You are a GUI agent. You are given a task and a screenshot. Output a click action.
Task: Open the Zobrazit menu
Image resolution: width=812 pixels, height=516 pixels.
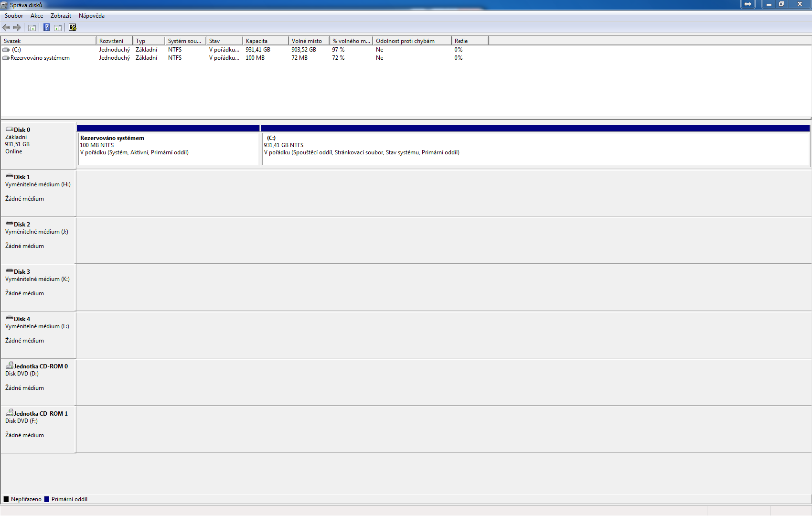coord(61,16)
